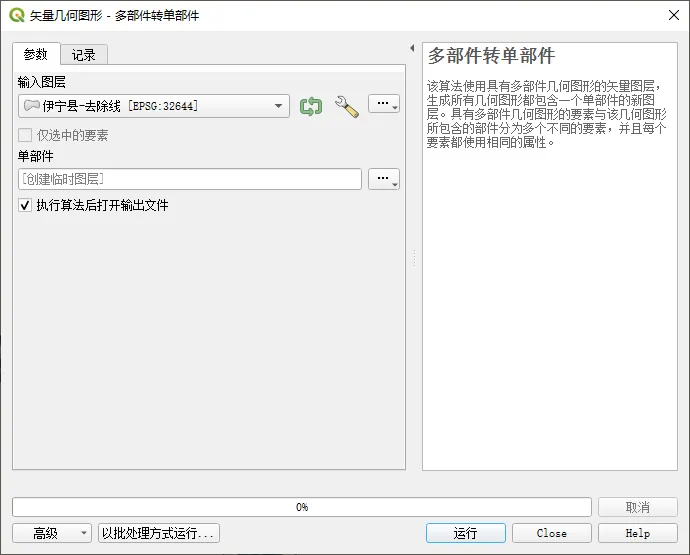Viewport: 690px width, 555px height.
Task: Select the 参数 tab
Action: click(x=36, y=54)
